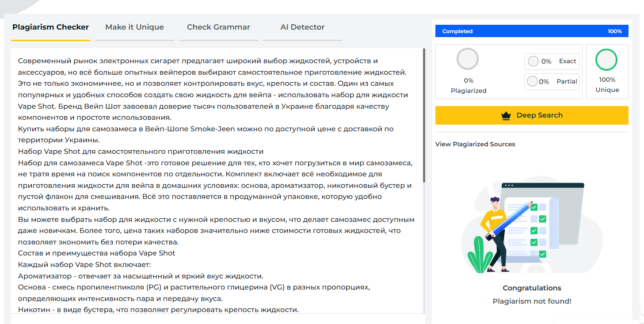Click the crown icon on Deep Search
644x324 pixels.
(x=506, y=116)
